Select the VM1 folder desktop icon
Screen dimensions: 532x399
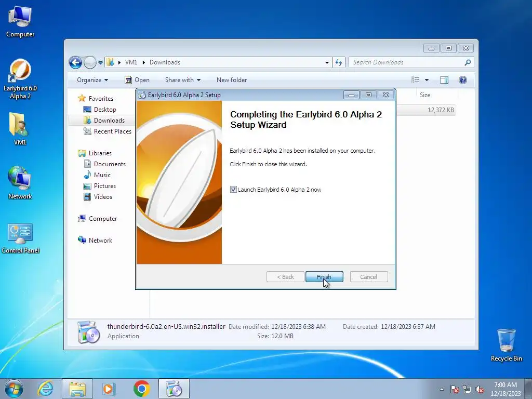point(20,129)
